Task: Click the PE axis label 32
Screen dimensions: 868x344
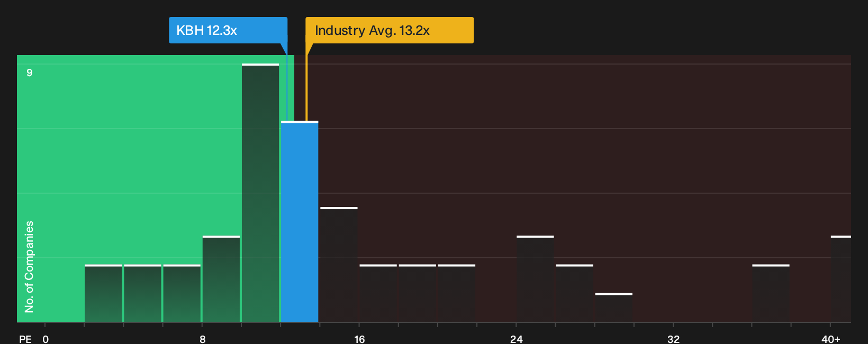Action: tap(673, 339)
